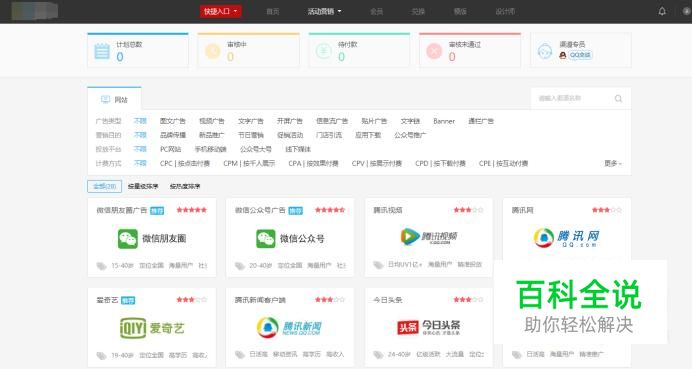Open the 微信朋友圈 logo card
The image size is (692, 369).
[x=151, y=239]
